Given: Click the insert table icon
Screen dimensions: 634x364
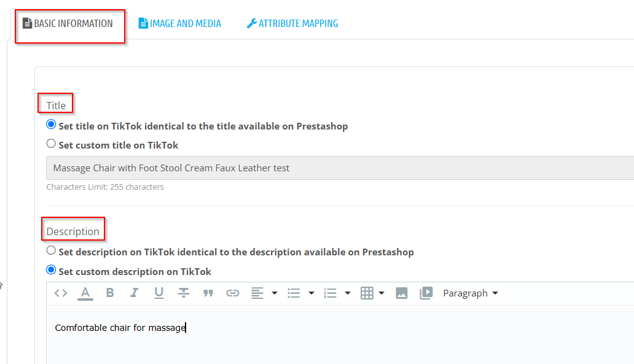Looking at the screenshot, I should pos(367,293).
